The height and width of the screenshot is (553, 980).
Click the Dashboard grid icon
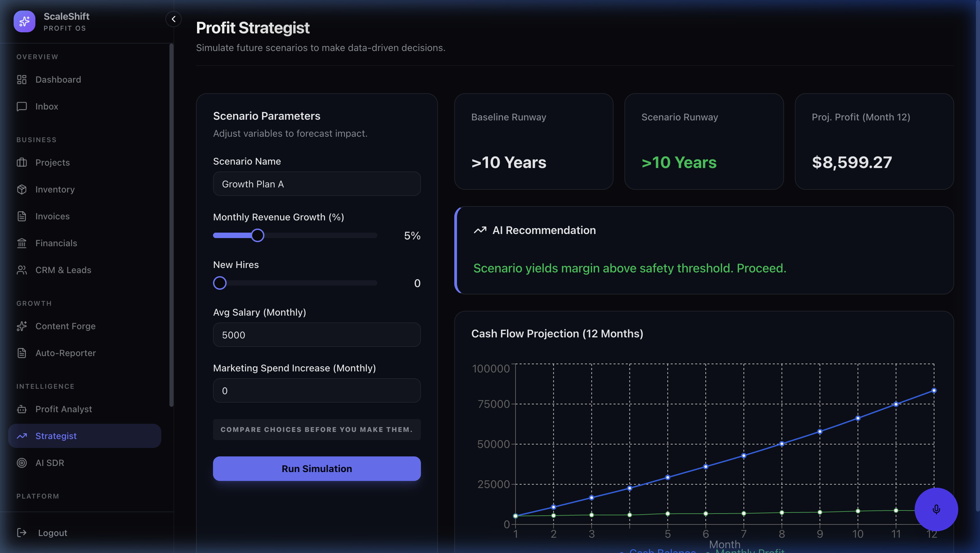pos(22,80)
